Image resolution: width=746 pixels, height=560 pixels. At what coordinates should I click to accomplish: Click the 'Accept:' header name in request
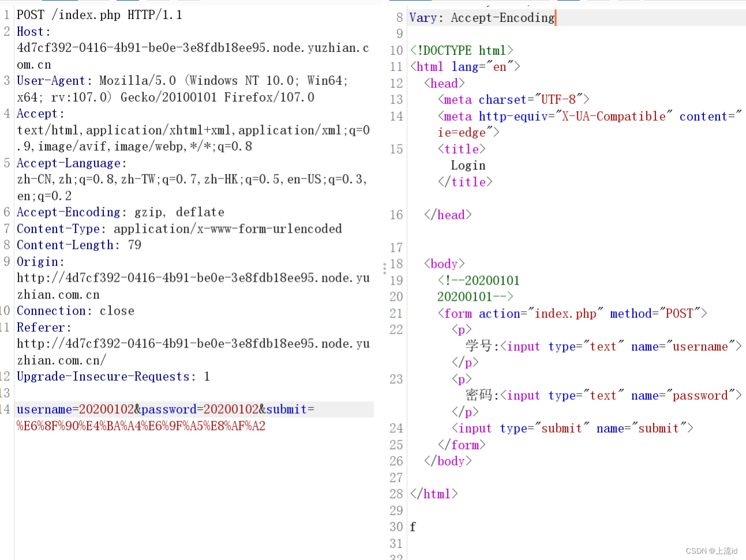[40, 114]
